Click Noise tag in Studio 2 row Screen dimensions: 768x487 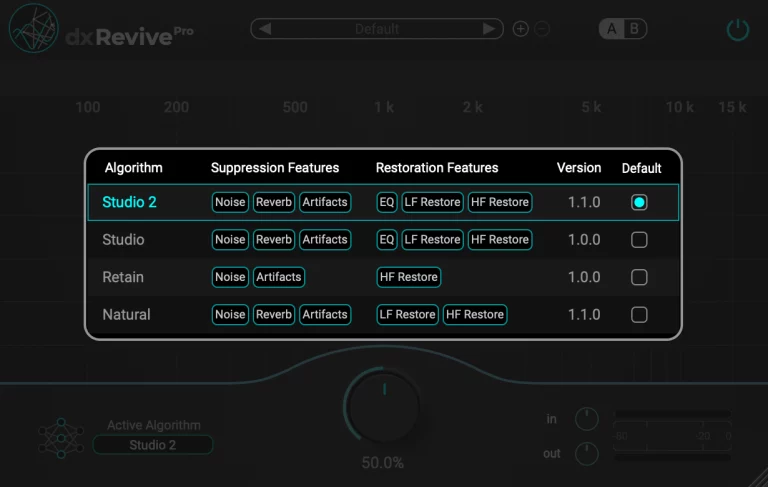230,202
